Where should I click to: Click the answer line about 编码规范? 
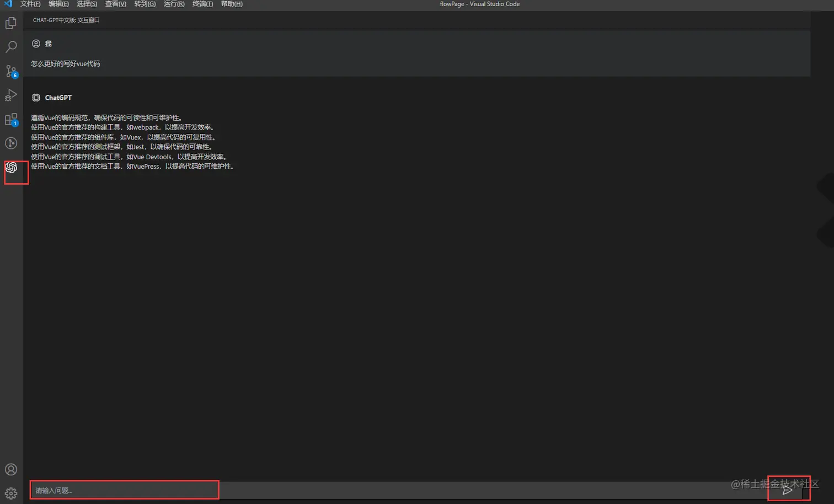point(106,117)
